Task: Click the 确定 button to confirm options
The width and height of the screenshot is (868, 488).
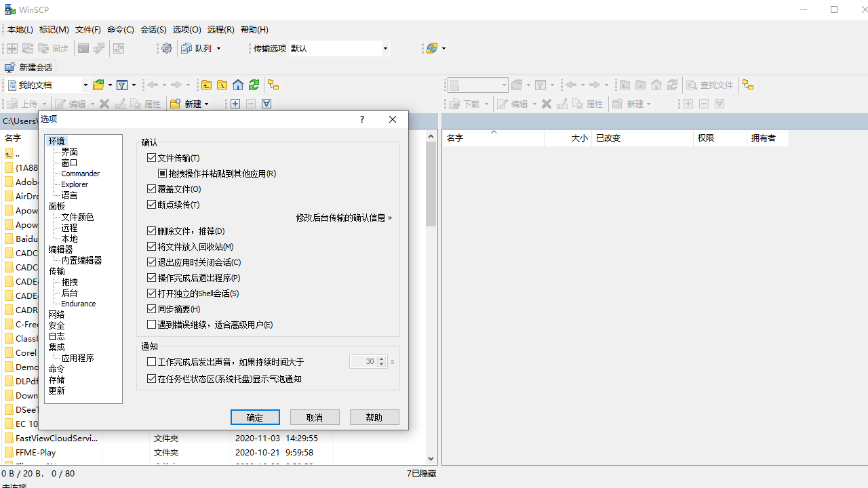Action: [255, 417]
